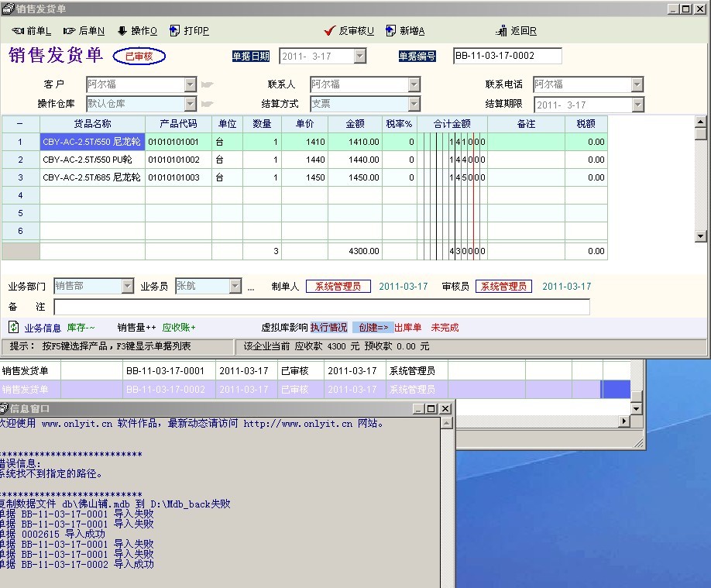This screenshot has height=588, width=711.
Task: Click the 创建=> button
Action: 372,328
